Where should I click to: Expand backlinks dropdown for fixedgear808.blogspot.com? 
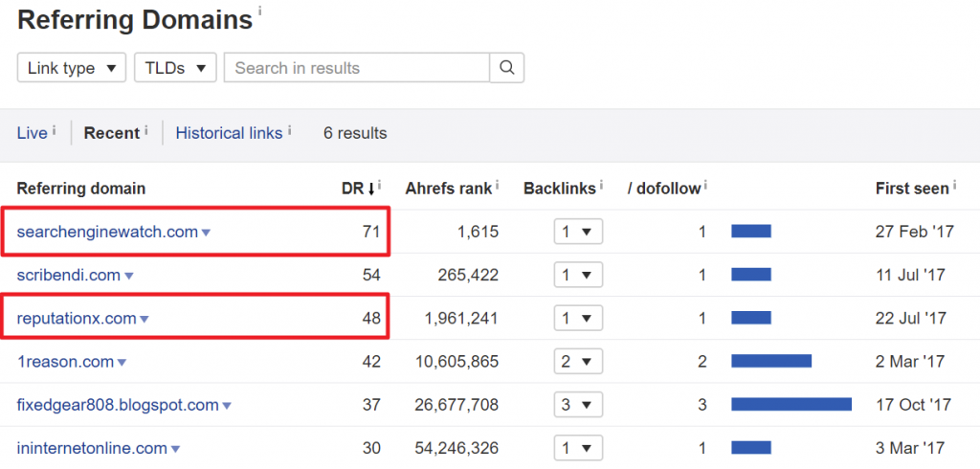point(577,405)
